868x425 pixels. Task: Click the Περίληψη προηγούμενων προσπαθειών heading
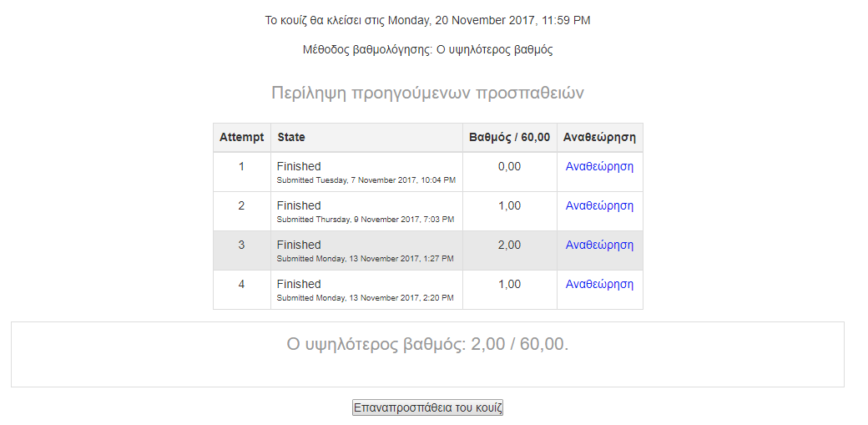(427, 93)
